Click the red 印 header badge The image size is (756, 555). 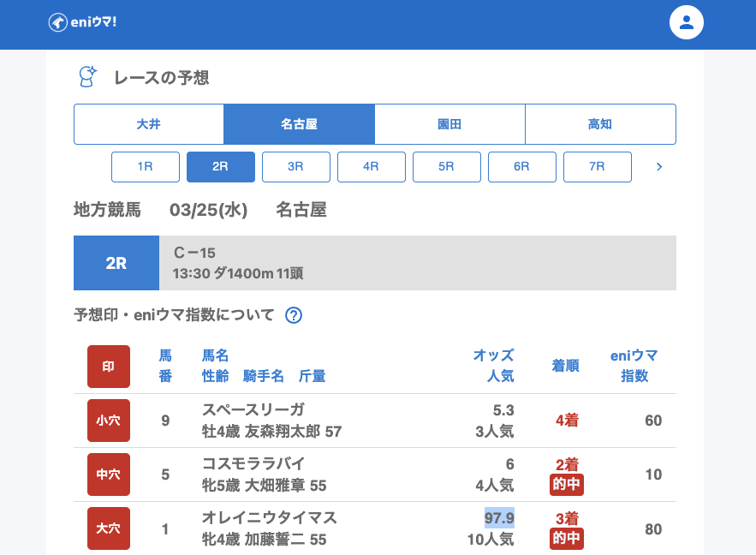(109, 367)
